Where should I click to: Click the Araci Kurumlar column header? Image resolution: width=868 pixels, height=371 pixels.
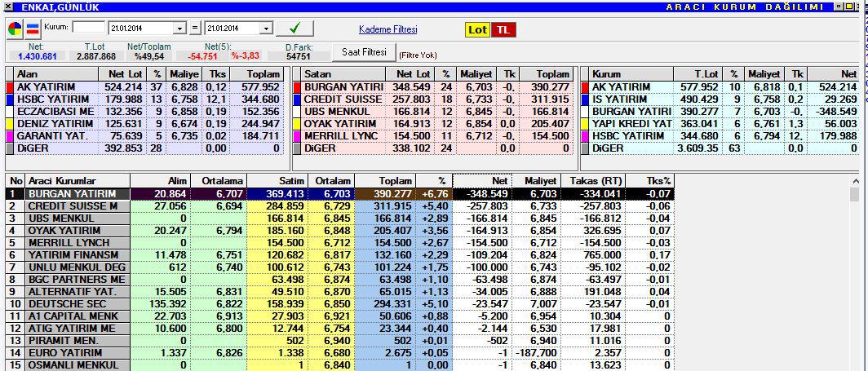[x=78, y=181]
